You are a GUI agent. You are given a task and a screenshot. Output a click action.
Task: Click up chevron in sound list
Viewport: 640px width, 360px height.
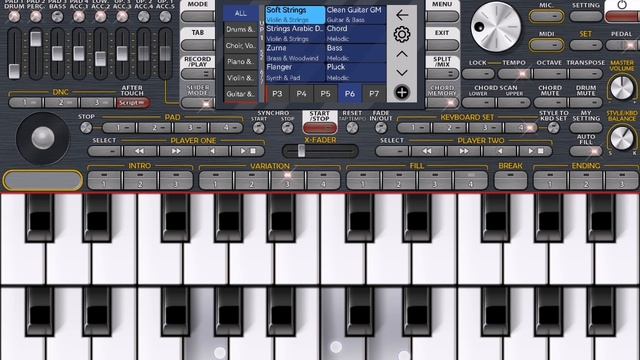[402, 54]
